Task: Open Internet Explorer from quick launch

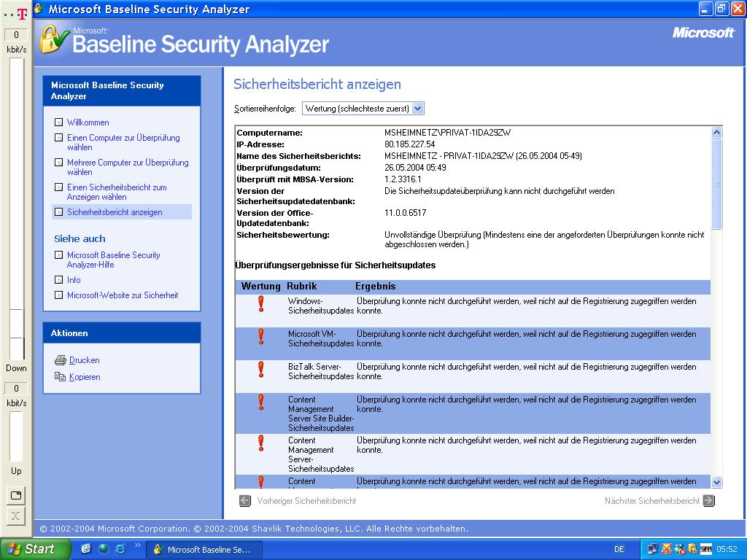Action: click(x=120, y=549)
